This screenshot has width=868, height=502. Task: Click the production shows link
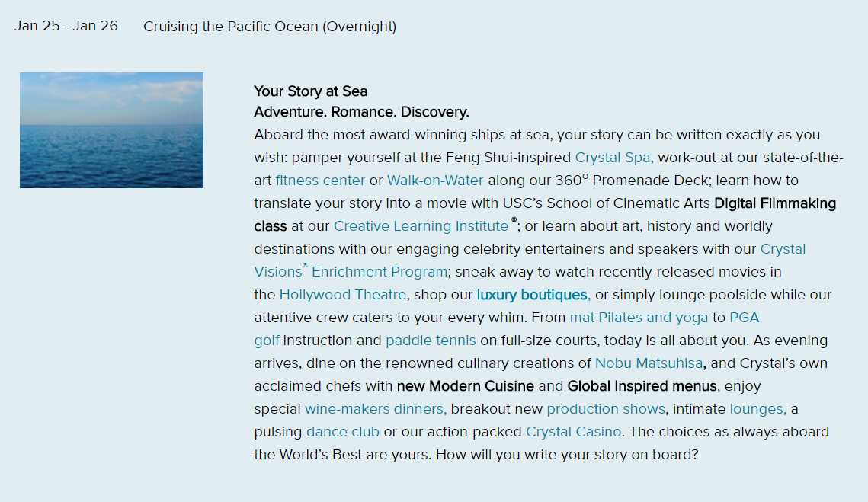[x=606, y=409]
